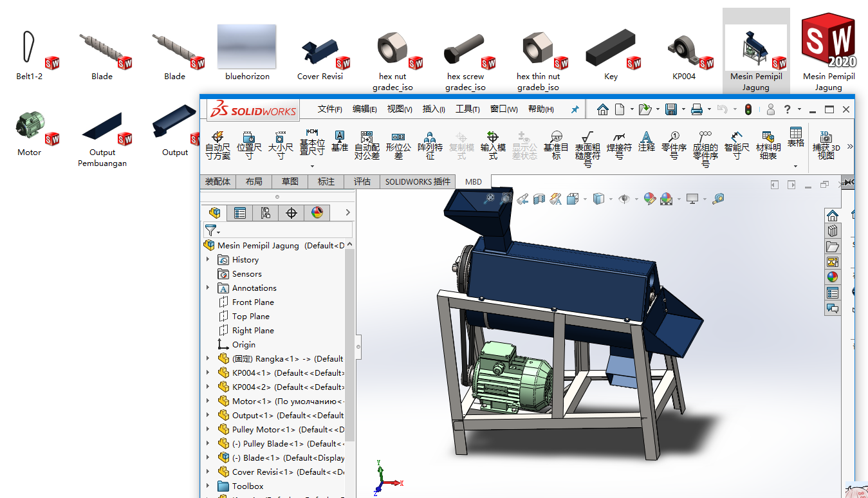Click the Edit Appearance icon in view toolbar
The height and width of the screenshot is (498, 868).
[649, 199]
